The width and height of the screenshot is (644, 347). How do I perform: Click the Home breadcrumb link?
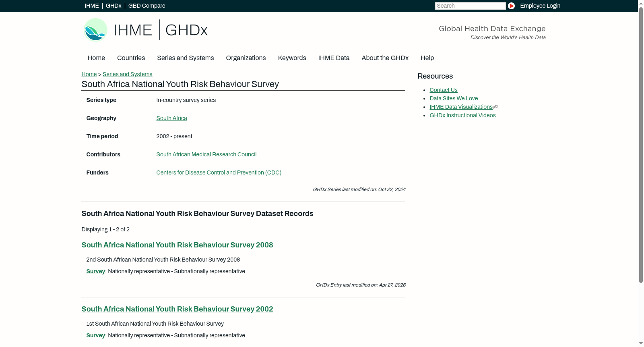pos(89,74)
